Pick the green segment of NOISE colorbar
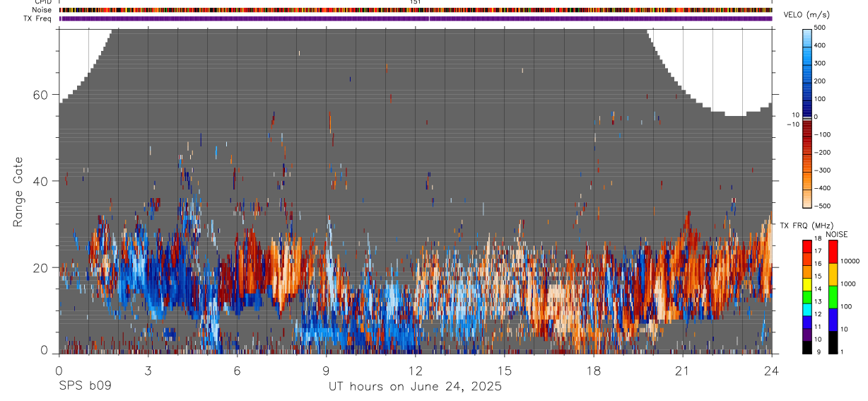The width and height of the screenshot is (868, 401). pyautogui.click(x=834, y=297)
